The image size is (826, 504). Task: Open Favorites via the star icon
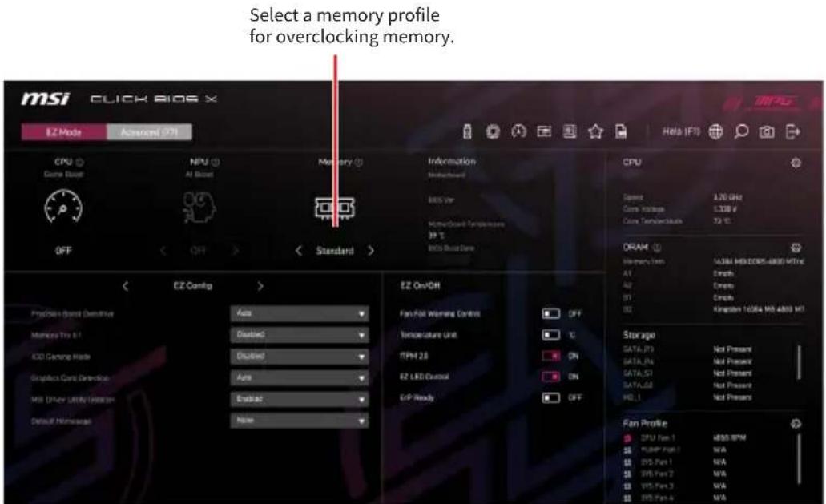pos(595,131)
